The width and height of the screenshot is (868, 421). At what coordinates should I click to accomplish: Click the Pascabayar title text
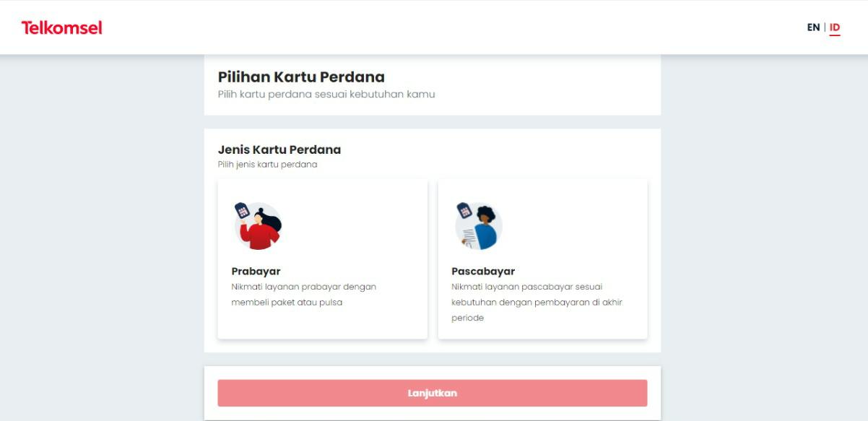pyautogui.click(x=483, y=272)
